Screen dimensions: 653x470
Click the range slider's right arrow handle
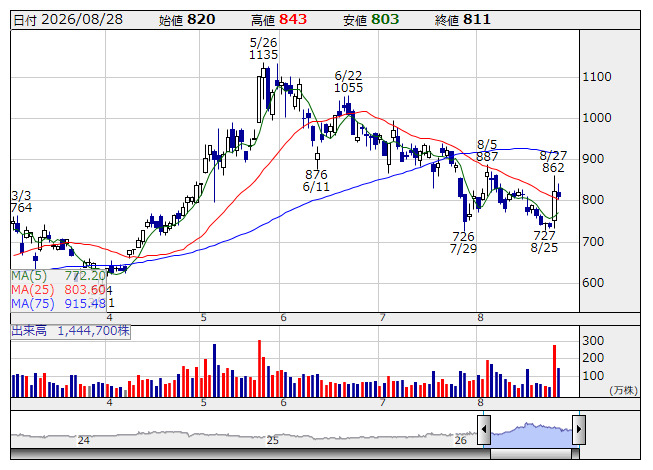(x=579, y=429)
